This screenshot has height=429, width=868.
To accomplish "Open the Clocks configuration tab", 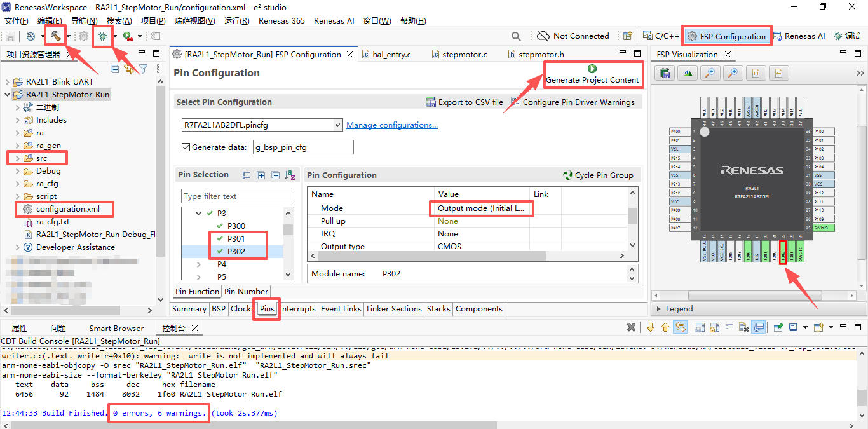I will 242,309.
